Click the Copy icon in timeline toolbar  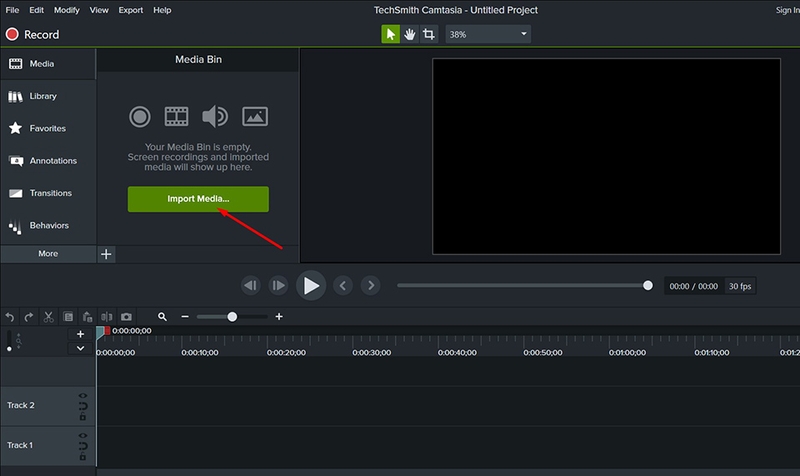(68, 317)
